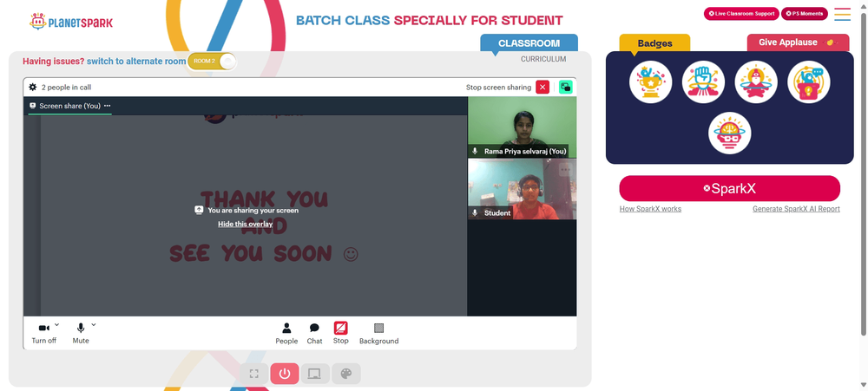The image size is (868, 391).
Task: Click the laptop screen icon below the call
Action: (314, 374)
